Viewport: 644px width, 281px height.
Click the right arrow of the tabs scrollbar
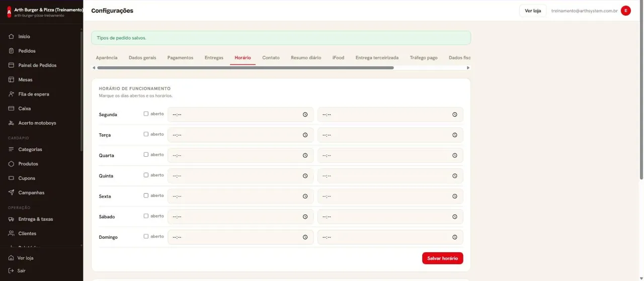click(x=468, y=67)
